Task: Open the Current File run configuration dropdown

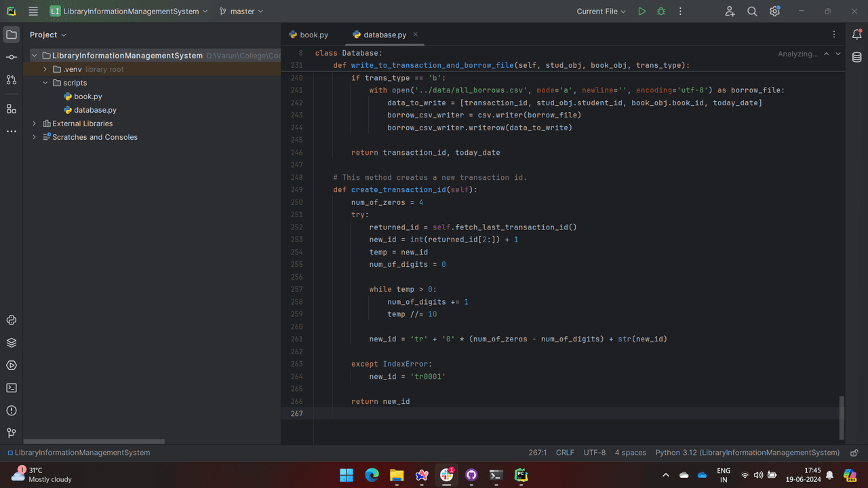Action: (x=601, y=12)
